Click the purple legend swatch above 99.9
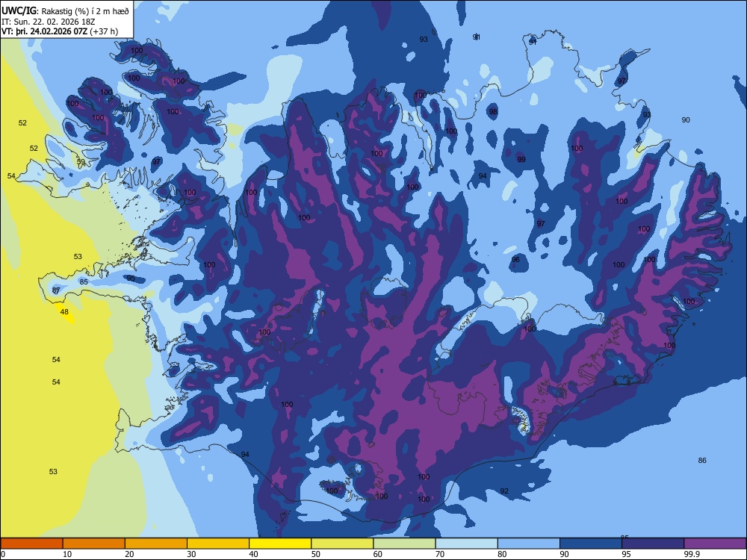This screenshot has width=747, height=560. click(715, 544)
